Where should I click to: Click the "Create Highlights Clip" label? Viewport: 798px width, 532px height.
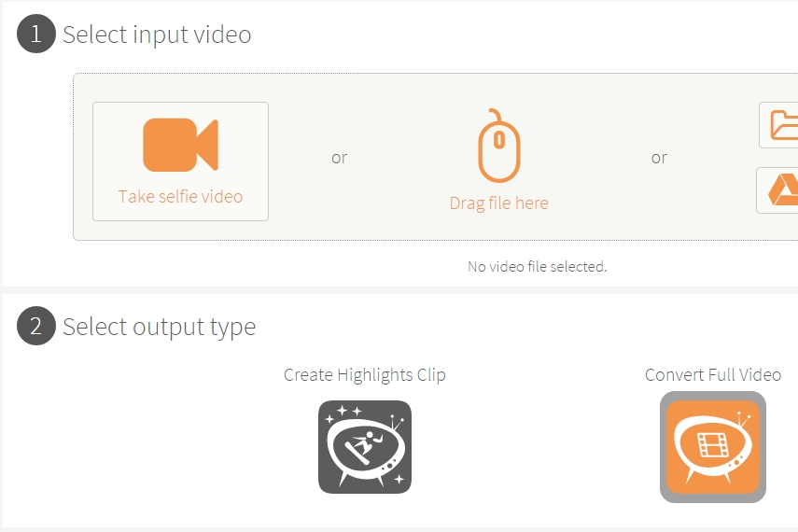364,374
